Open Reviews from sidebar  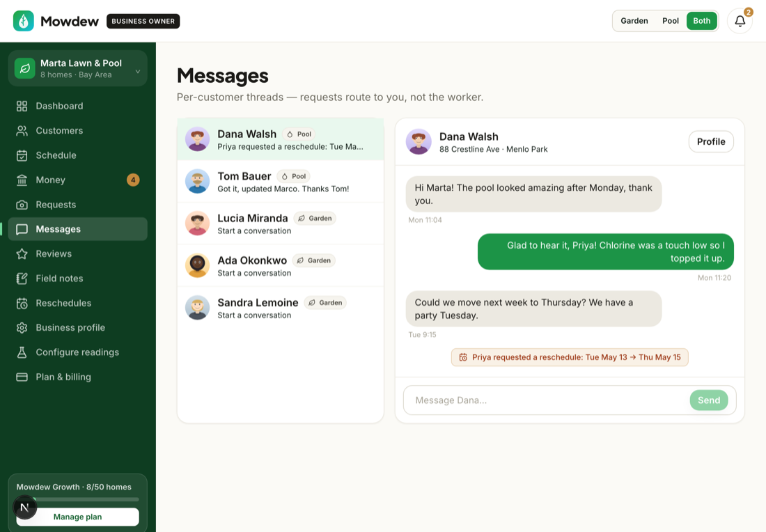[x=78, y=254]
